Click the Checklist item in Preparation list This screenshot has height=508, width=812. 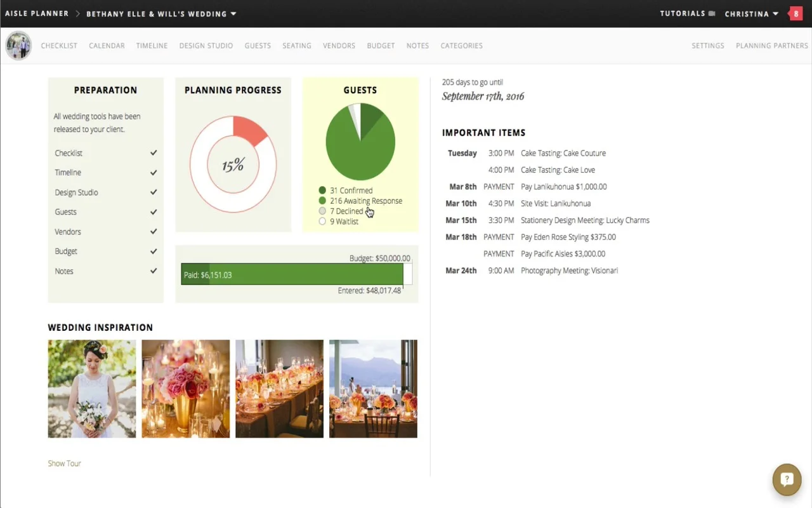point(69,153)
